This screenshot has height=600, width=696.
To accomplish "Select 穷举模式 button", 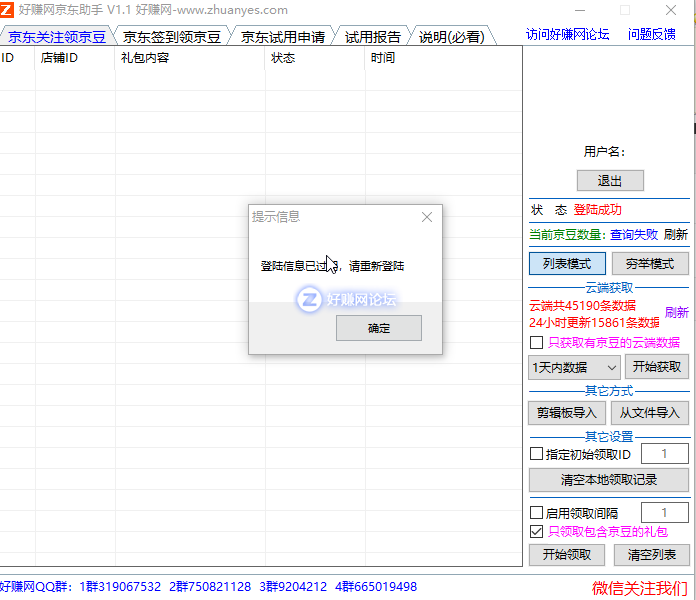I will (650, 264).
